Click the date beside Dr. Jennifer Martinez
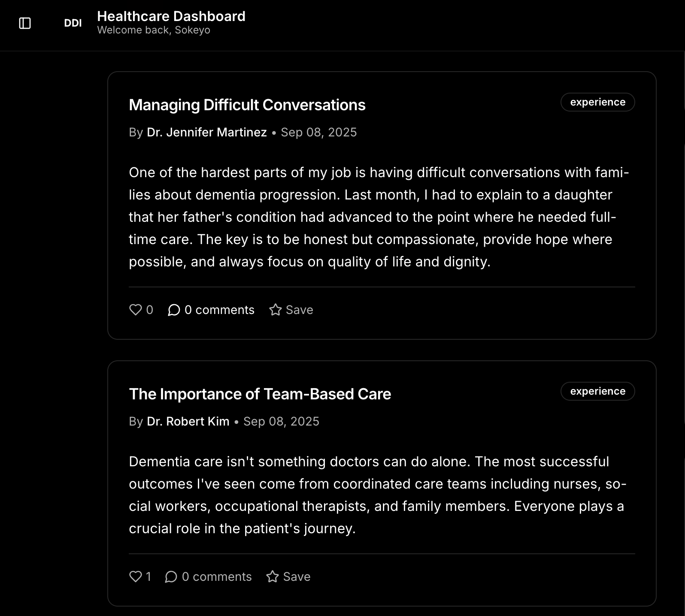Screen dimensions: 685x616 tap(318, 132)
